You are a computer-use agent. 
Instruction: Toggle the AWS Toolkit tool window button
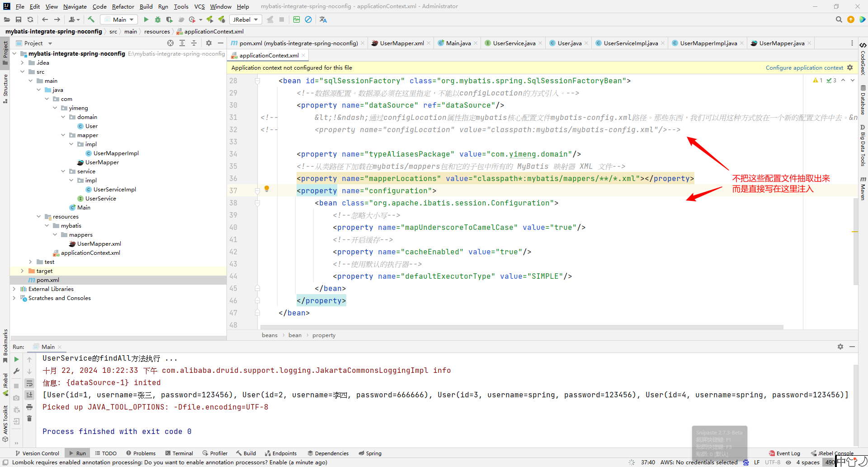point(5,423)
